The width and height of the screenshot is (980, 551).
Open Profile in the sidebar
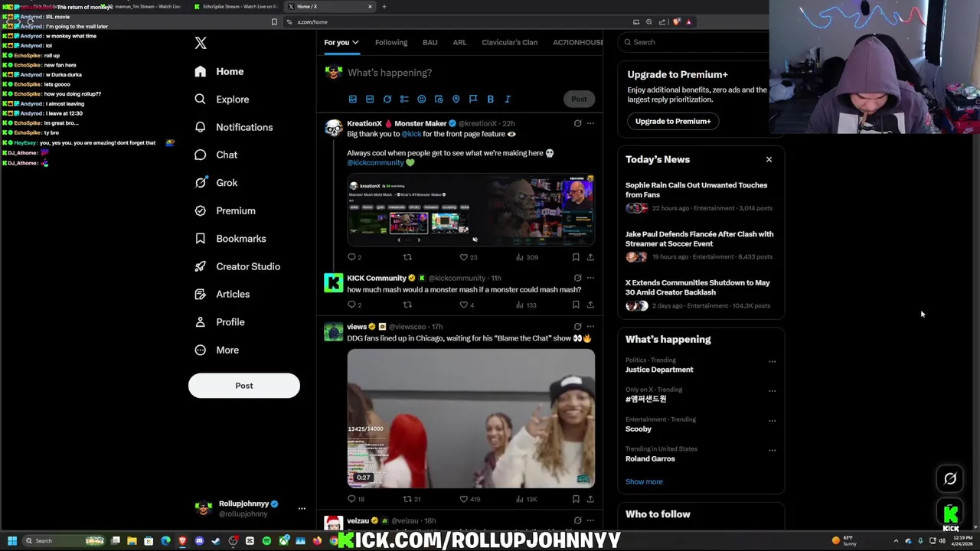click(x=220, y=322)
